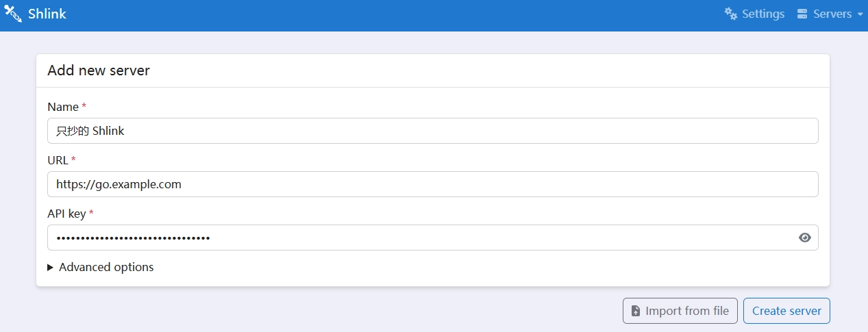Click the Servers stack icon

[x=803, y=14]
